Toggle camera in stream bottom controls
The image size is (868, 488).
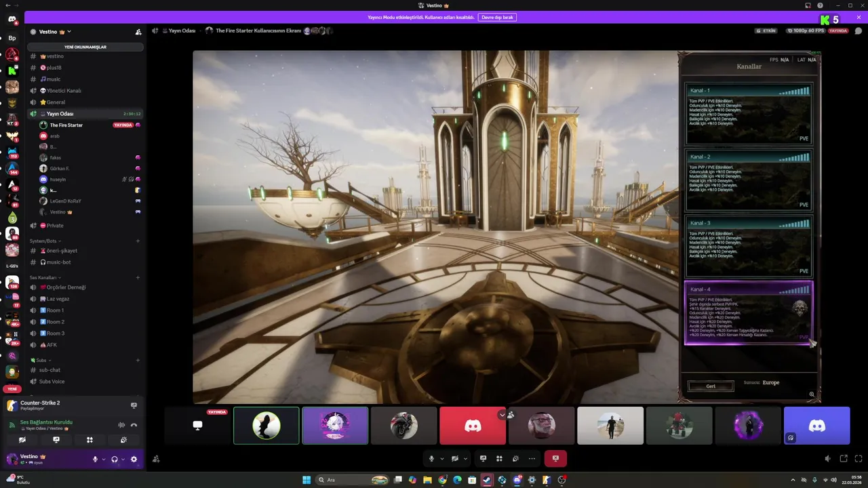tap(455, 458)
